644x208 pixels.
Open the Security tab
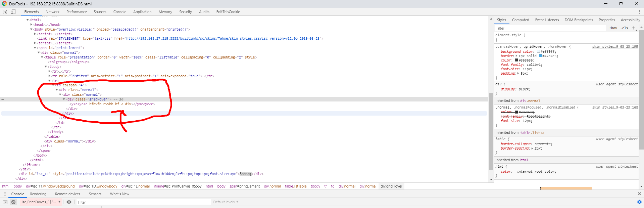click(186, 12)
